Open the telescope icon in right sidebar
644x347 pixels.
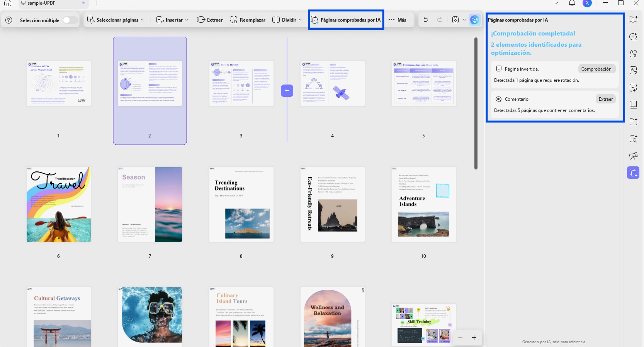[x=633, y=156]
